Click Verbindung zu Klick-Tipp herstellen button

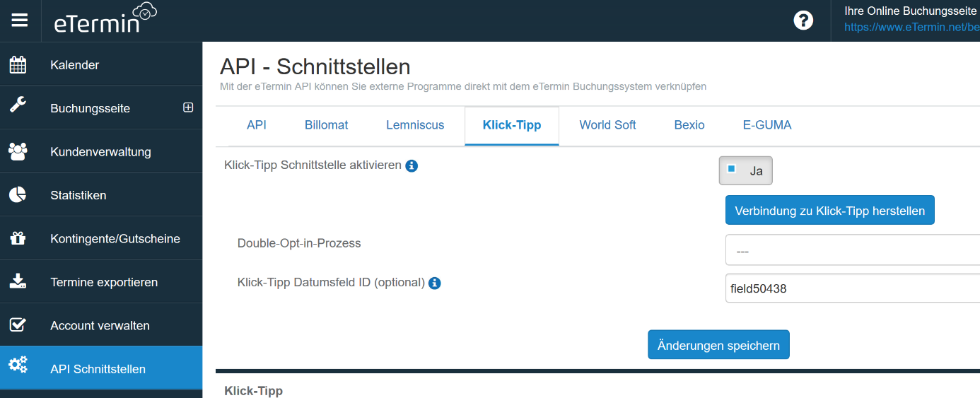pyautogui.click(x=830, y=211)
